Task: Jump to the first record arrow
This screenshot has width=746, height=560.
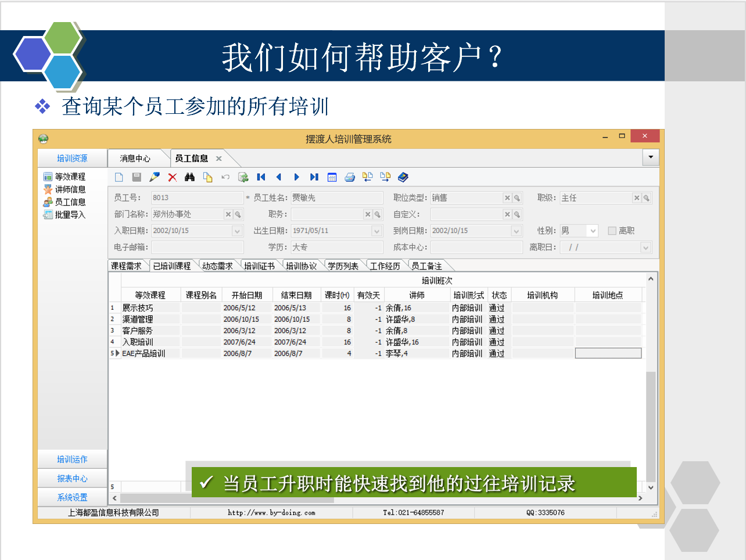Action: (261, 177)
